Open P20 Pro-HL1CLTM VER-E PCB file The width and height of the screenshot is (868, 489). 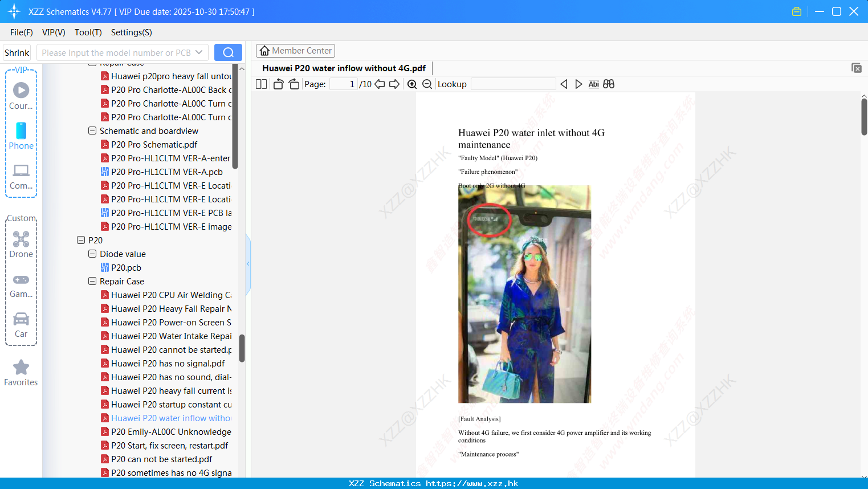(x=166, y=213)
